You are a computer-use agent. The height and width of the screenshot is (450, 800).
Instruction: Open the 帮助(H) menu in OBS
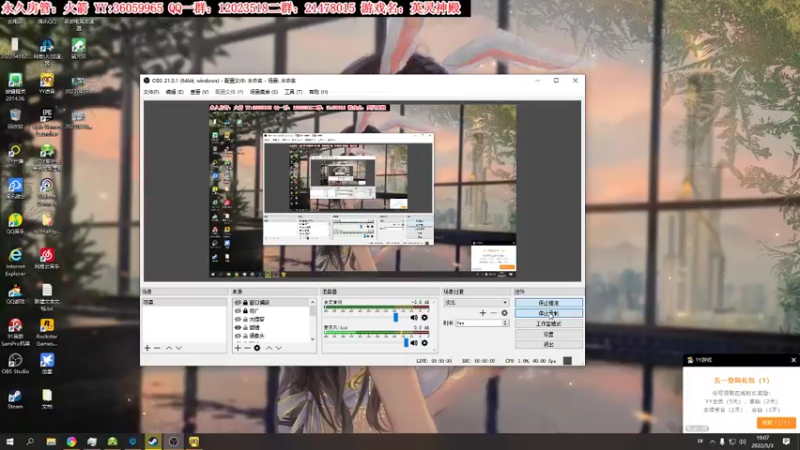318,92
